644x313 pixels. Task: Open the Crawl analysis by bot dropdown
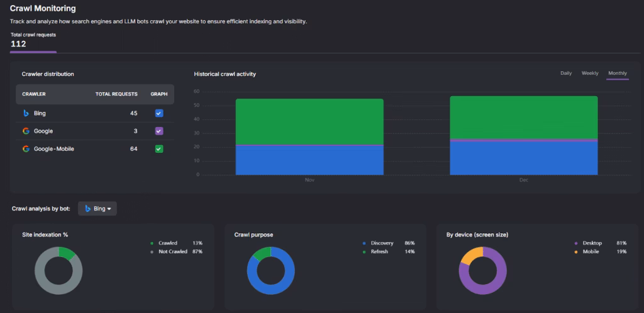coord(97,209)
